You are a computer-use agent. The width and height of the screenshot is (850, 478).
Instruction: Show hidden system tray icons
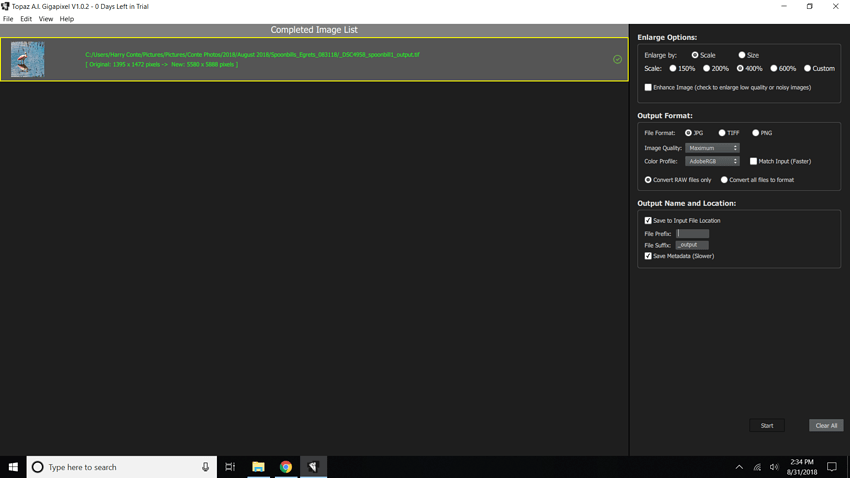(x=739, y=467)
